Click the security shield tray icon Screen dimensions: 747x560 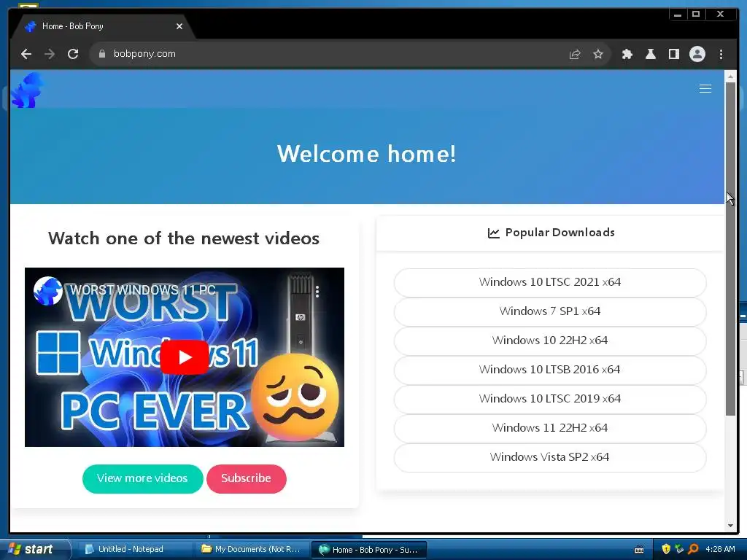667,549
